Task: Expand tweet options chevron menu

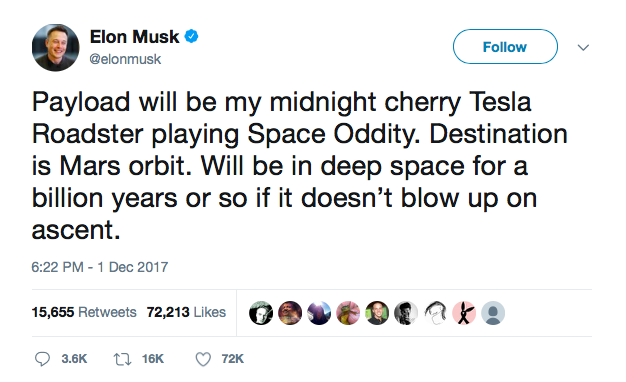Action: (583, 48)
